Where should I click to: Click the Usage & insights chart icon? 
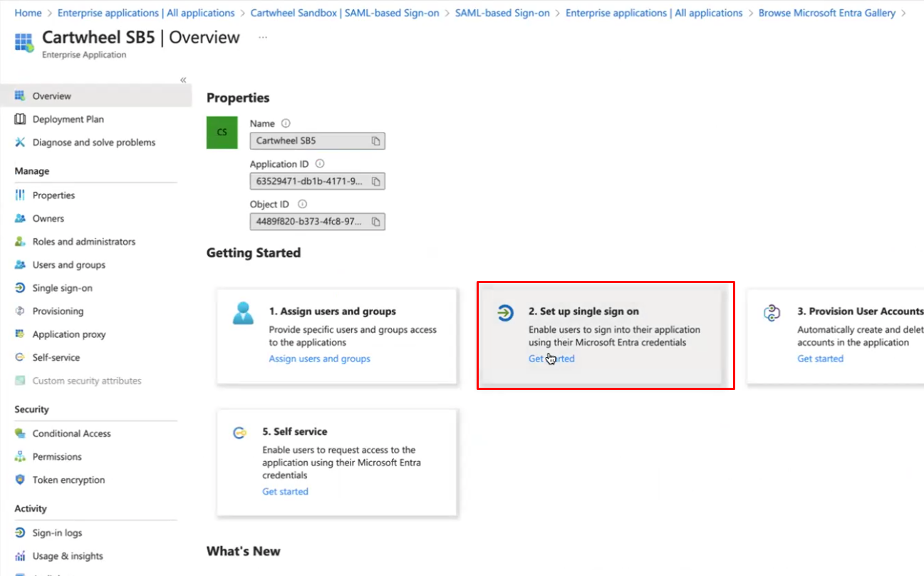coord(20,556)
